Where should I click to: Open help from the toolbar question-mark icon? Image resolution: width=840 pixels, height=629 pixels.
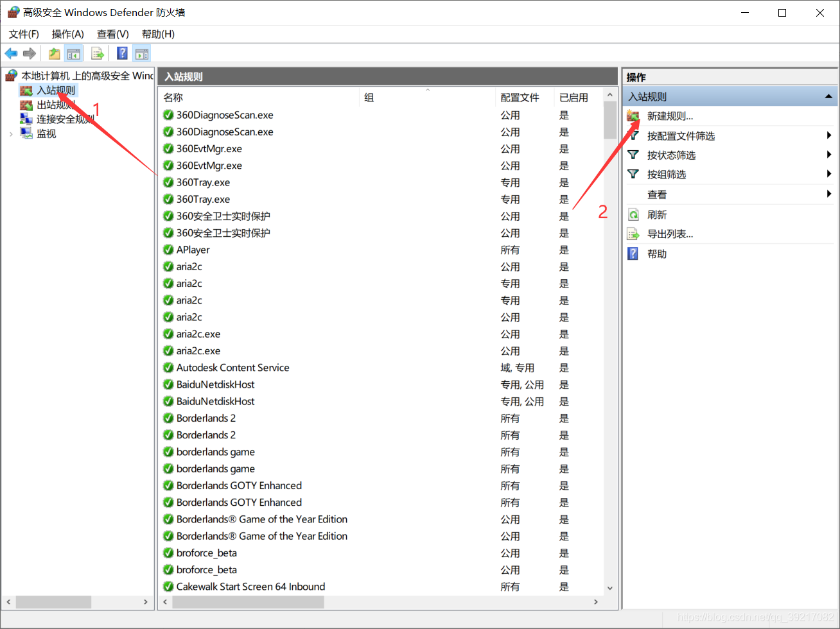[x=122, y=54]
